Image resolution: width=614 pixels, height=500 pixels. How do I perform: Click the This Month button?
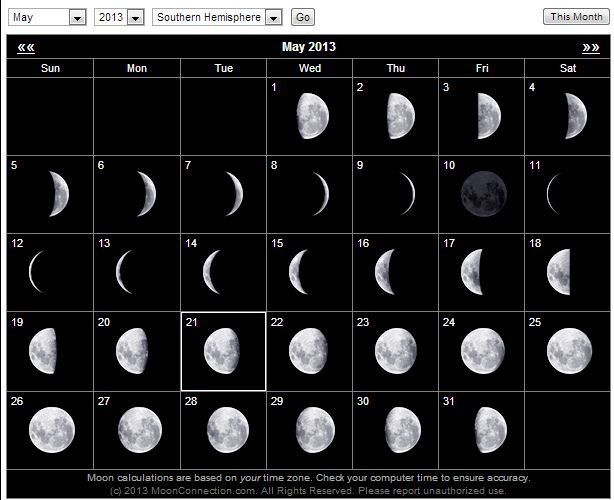coord(576,17)
